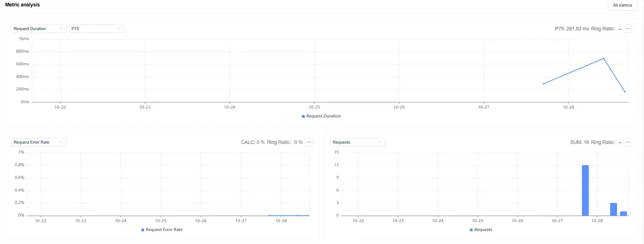Click the first data point of duration line

tap(544, 84)
